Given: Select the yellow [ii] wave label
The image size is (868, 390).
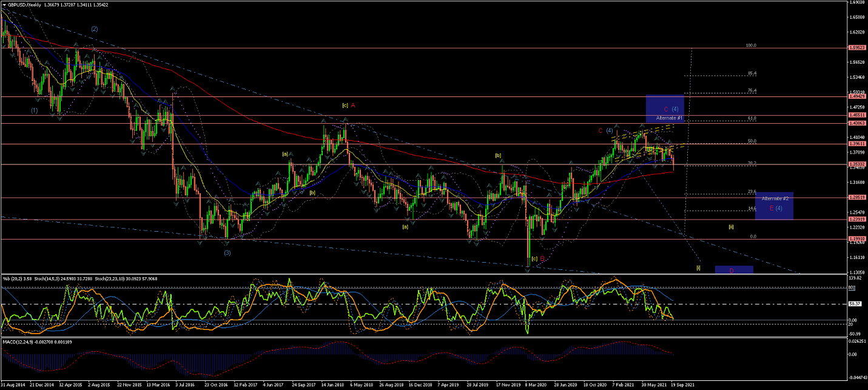Looking at the screenshot, I should [x=732, y=227].
